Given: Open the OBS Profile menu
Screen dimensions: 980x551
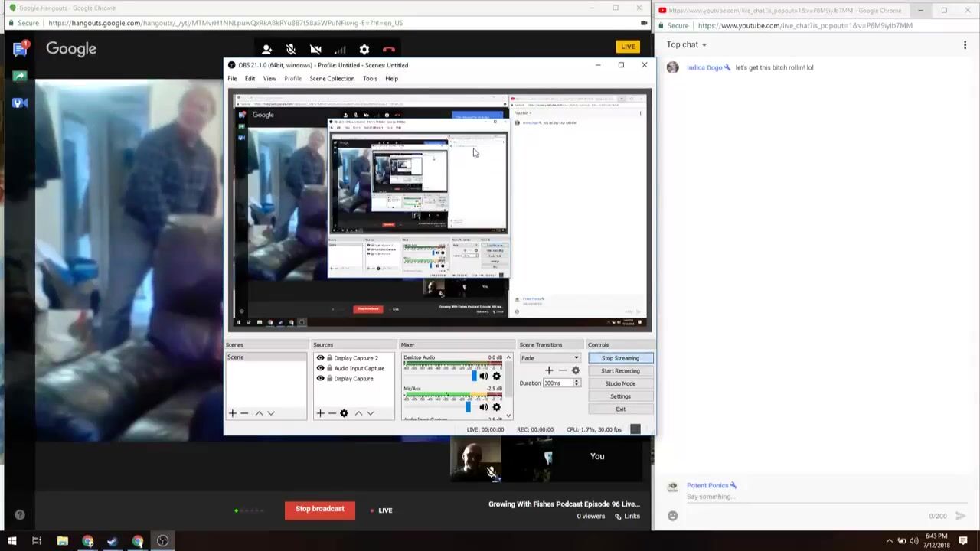Looking at the screenshot, I should click(x=293, y=79).
